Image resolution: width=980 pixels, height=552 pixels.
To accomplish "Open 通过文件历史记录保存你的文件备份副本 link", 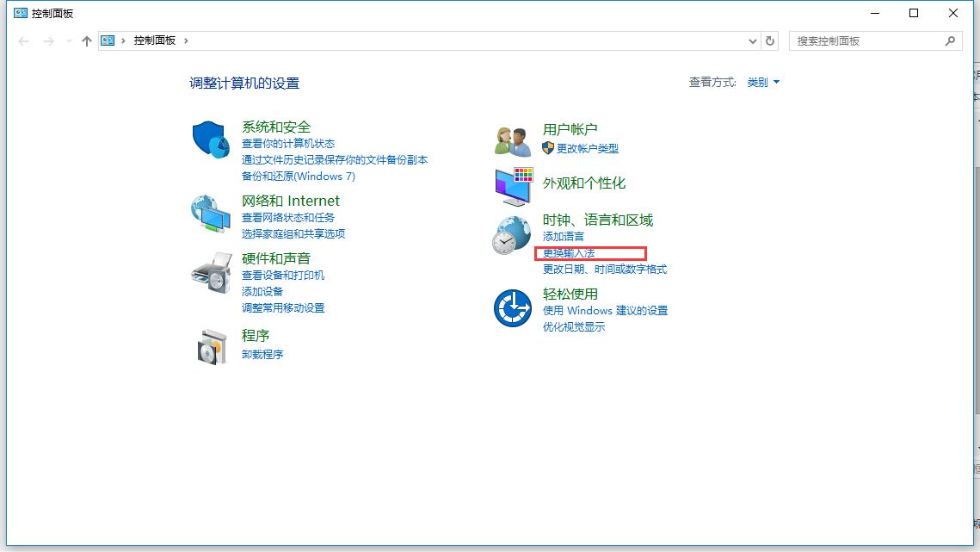I will [335, 160].
